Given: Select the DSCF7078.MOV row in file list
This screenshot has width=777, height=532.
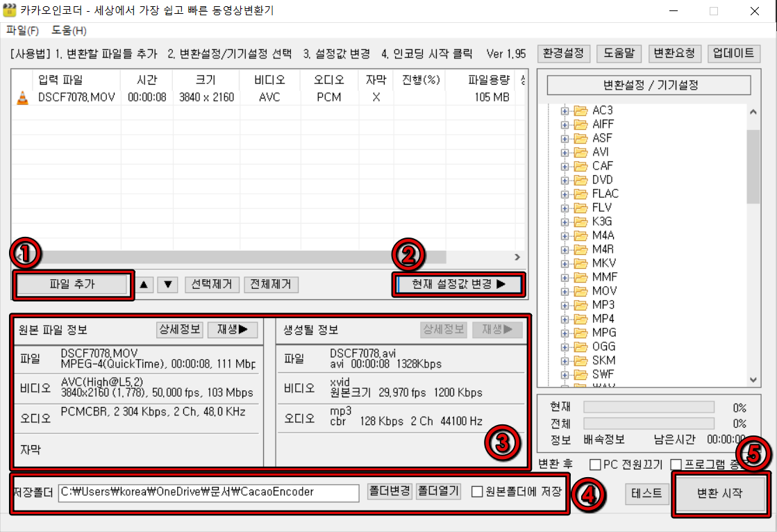Looking at the screenshot, I should tap(267, 98).
